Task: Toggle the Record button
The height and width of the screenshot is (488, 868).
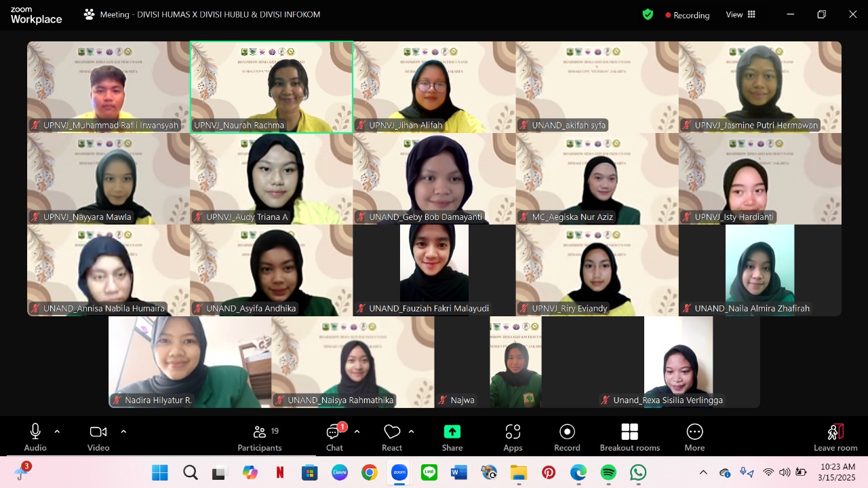Action: coord(567,437)
